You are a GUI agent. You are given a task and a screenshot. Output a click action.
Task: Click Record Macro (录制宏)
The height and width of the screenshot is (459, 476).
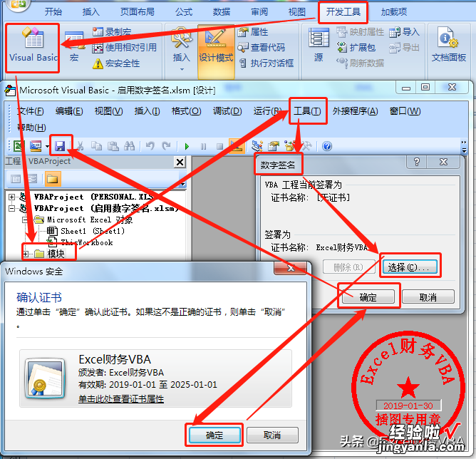click(112, 31)
